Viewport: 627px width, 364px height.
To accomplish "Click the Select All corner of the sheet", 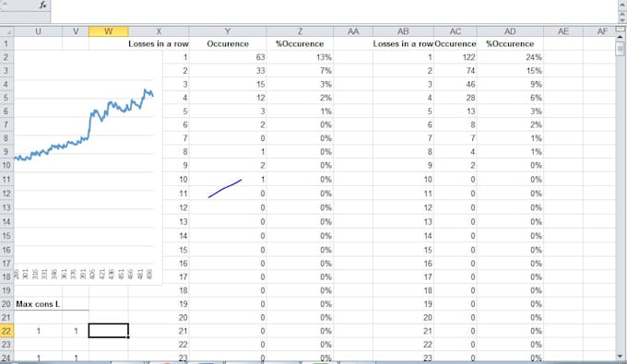I will (6, 31).
